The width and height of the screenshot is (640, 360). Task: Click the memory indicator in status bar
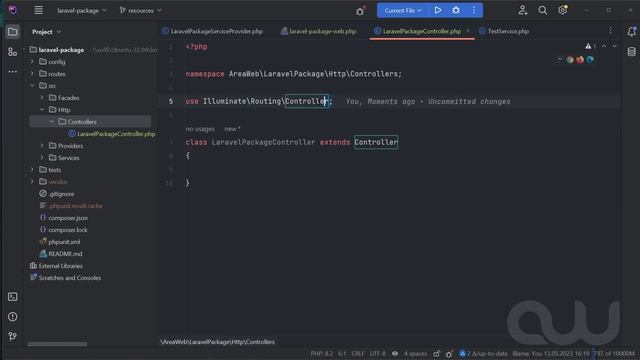[614, 353]
